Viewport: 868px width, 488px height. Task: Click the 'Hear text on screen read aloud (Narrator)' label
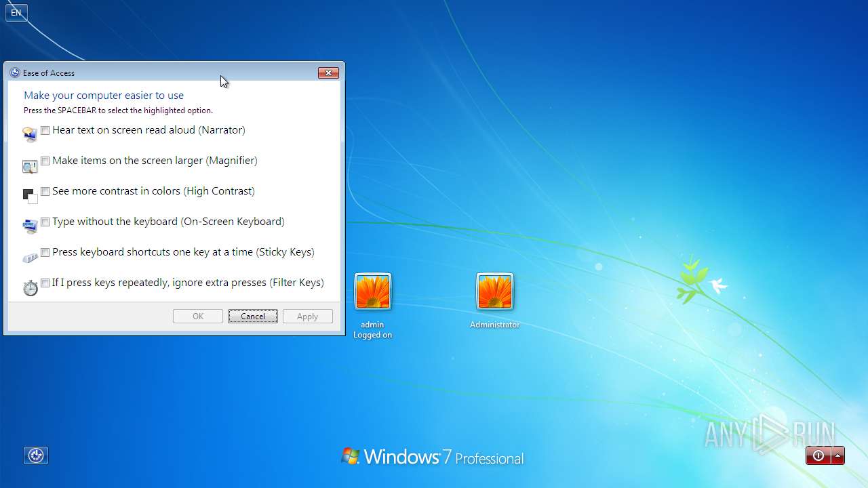[x=149, y=130]
